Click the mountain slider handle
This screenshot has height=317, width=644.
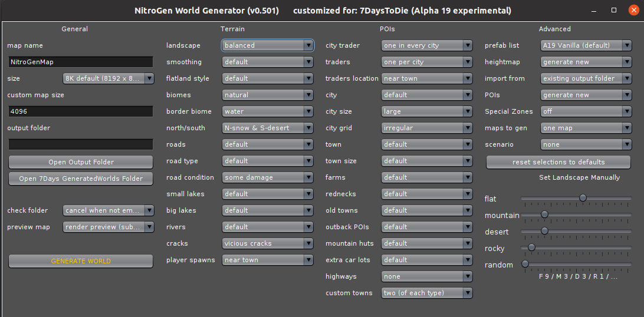coord(544,214)
